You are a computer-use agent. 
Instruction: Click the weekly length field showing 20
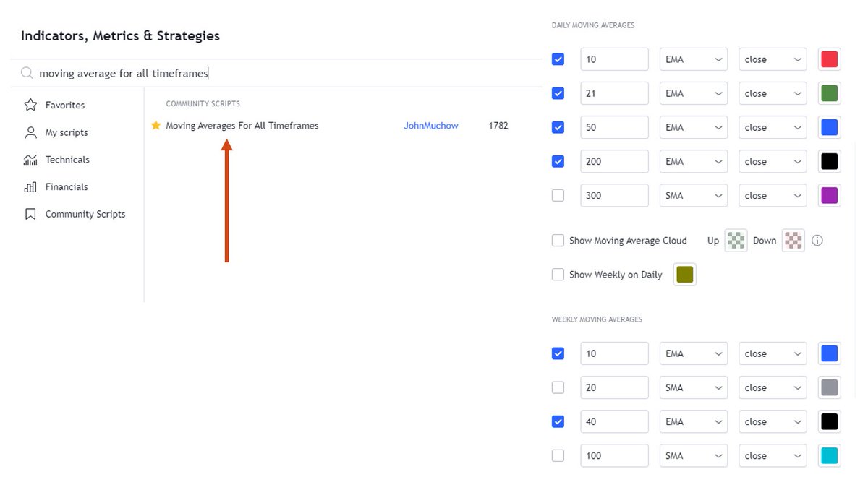[x=614, y=387]
